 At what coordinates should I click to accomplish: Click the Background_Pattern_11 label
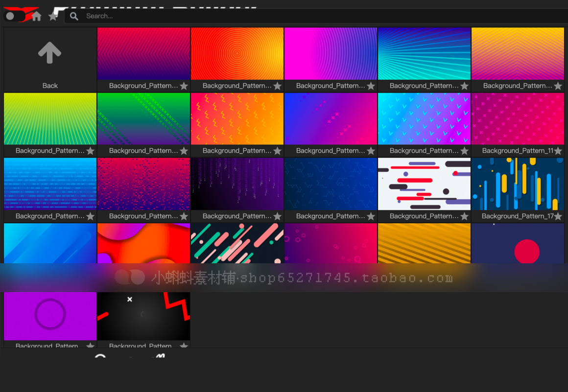pyautogui.click(x=518, y=151)
